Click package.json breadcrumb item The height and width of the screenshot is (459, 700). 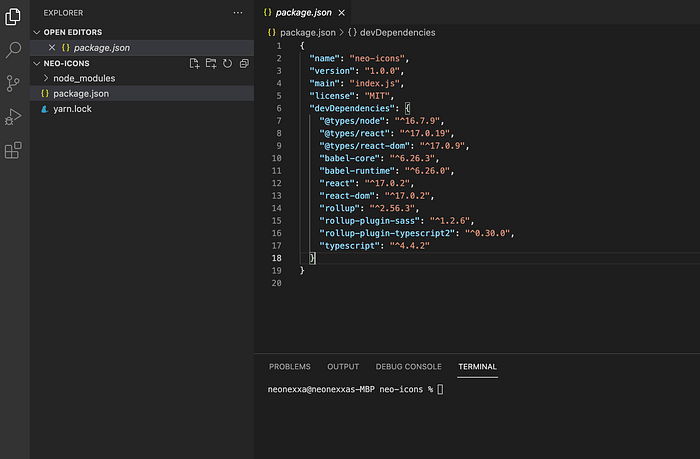pyautogui.click(x=308, y=32)
